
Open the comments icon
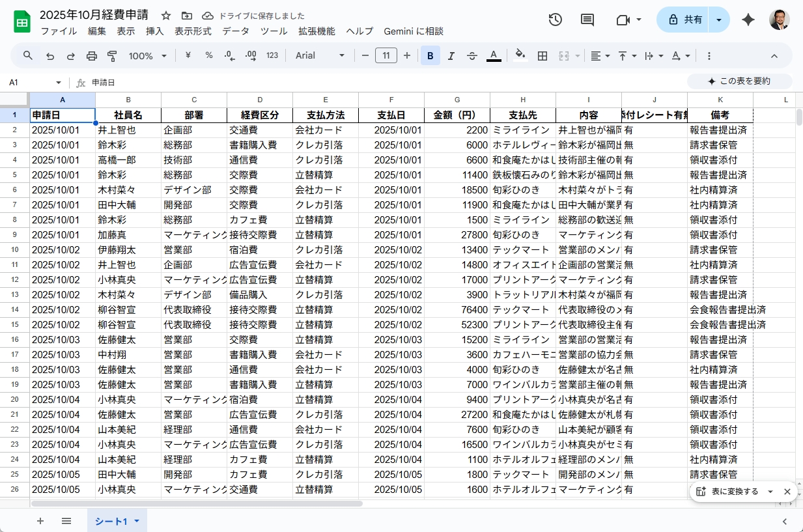[587, 20]
